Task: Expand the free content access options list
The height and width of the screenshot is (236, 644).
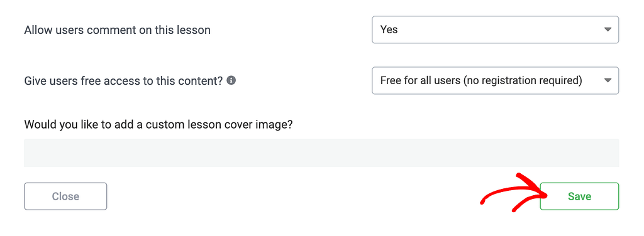Action: pos(496,81)
